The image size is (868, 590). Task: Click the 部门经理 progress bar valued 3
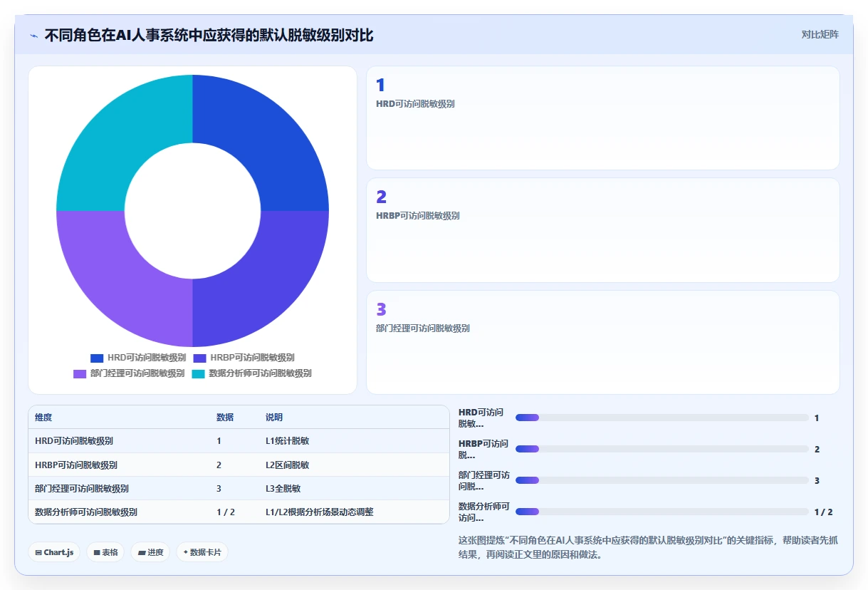(x=662, y=480)
